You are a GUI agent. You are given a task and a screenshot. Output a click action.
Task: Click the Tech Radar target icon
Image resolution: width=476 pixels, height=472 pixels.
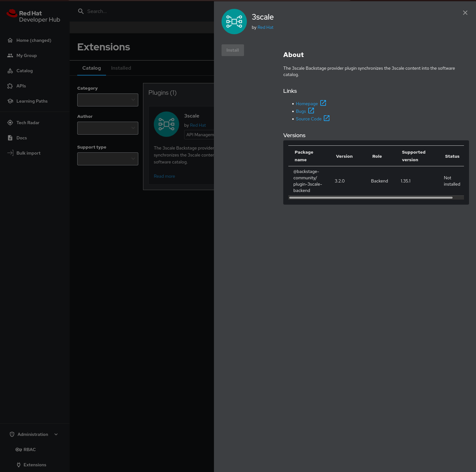coord(10,123)
